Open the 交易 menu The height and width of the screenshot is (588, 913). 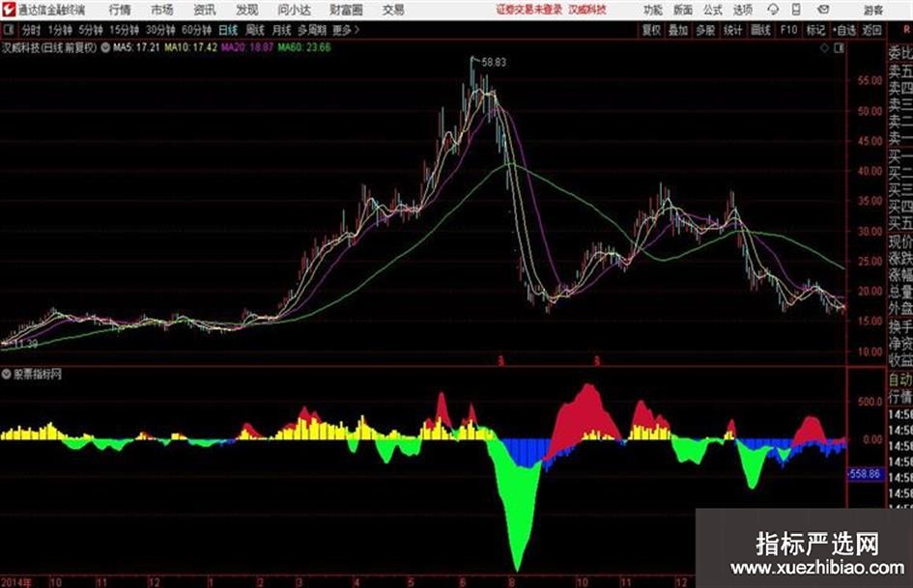pos(393,10)
